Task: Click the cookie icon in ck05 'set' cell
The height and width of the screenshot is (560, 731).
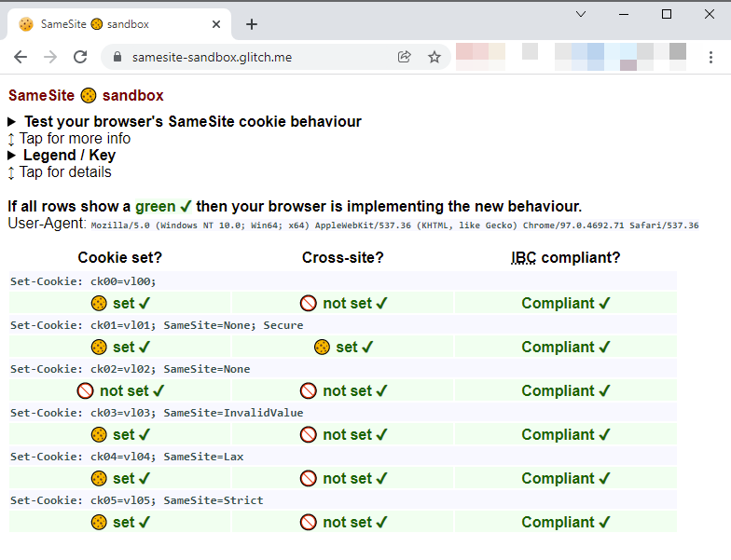Action: (99, 522)
